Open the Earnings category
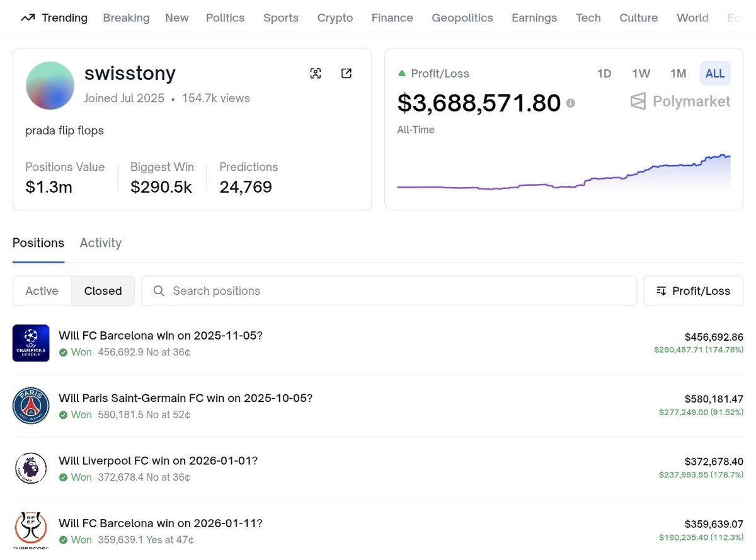The height and width of the screenshot is (560, 756). click(534, 18)
